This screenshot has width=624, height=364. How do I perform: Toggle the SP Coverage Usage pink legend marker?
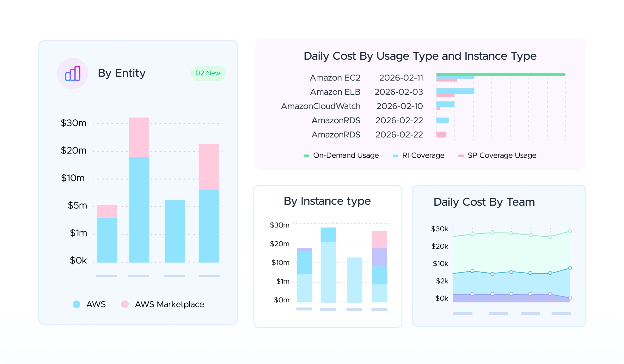(461, 156)
